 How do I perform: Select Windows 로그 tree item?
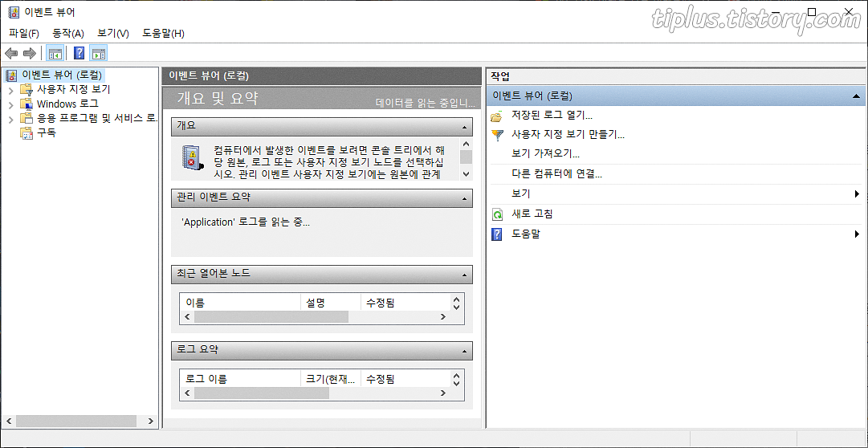click(x=67, y=104)
